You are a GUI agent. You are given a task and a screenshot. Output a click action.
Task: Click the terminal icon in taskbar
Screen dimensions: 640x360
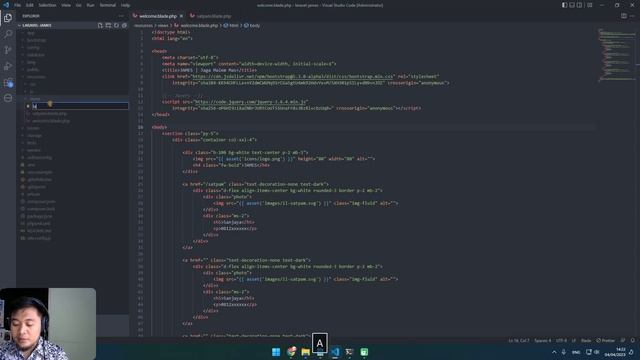click(349, 352)
